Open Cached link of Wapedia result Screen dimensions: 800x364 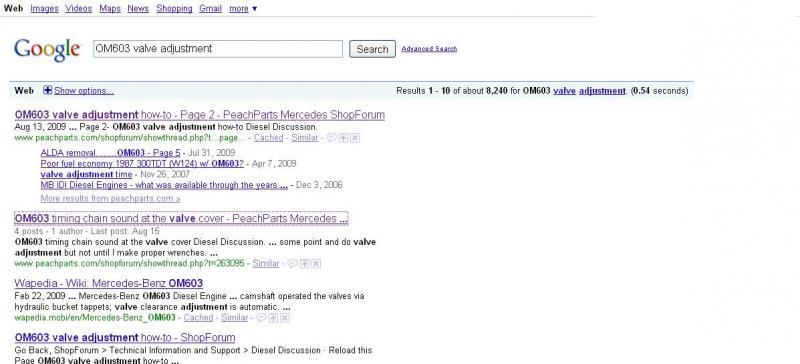click(198, 318)
